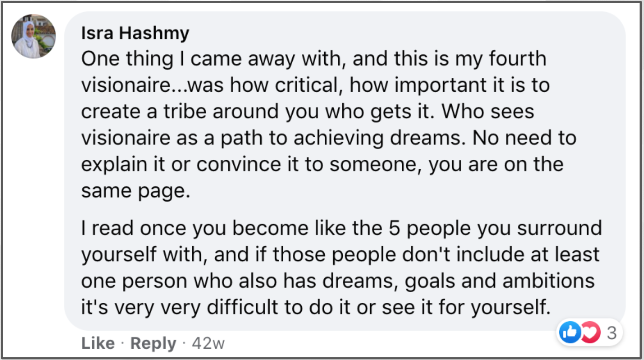The width and height of the screenshot is (644, 360).
Task: View the reaction count of 3
Action: (611, 333)
